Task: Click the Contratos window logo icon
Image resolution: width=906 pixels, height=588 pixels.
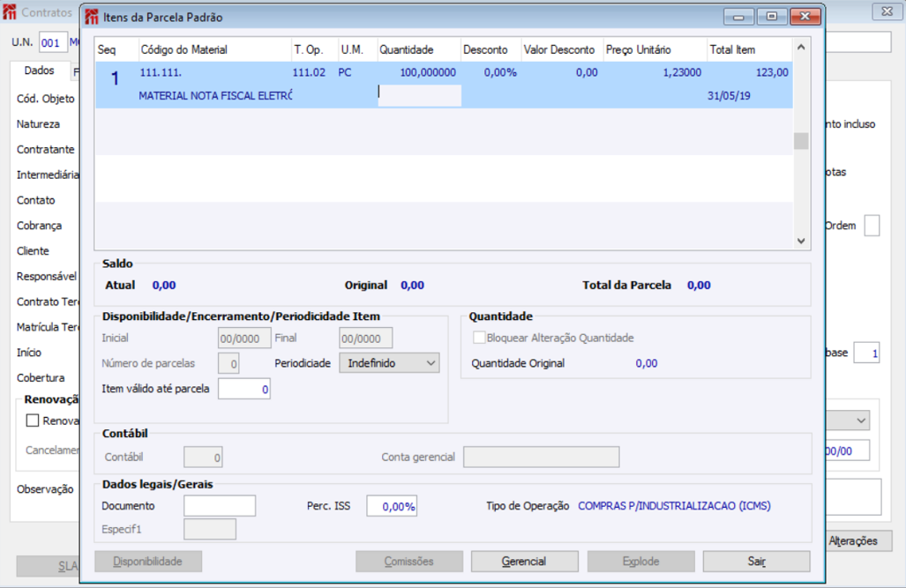Action: (10, 11)
